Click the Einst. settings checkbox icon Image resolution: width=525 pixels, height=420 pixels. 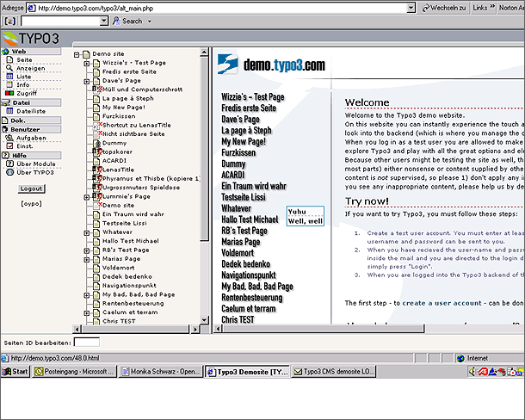(x=9, y=146)
